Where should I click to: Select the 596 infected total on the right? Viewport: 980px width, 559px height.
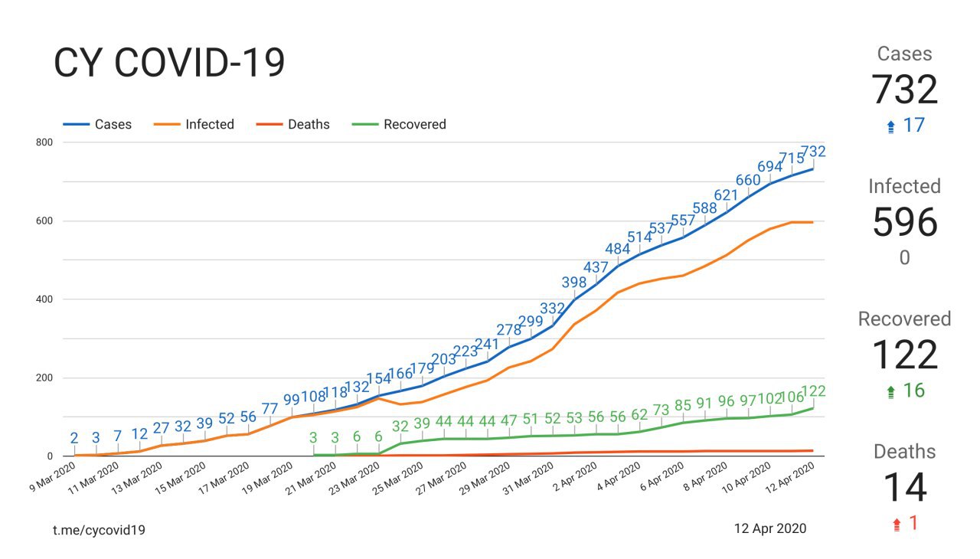click(904, 223)
